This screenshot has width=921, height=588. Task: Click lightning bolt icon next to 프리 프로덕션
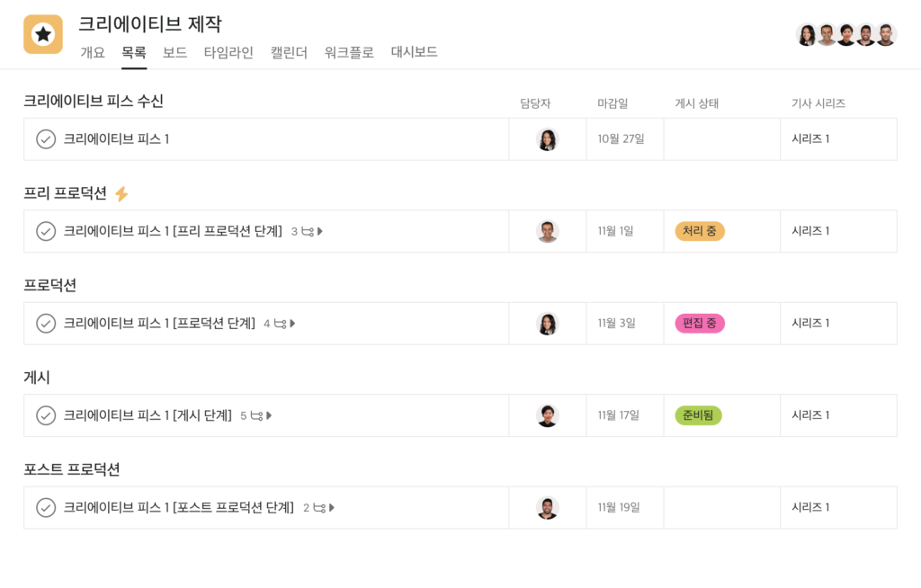[121, 193]
